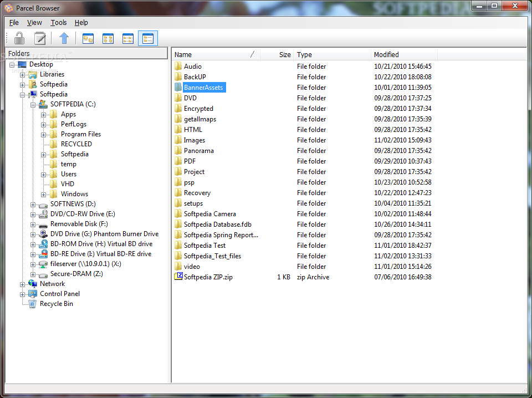The height and width of the screenshot is (398, 532).
Task: Sort by the Size column header
Action: (277, 54)
